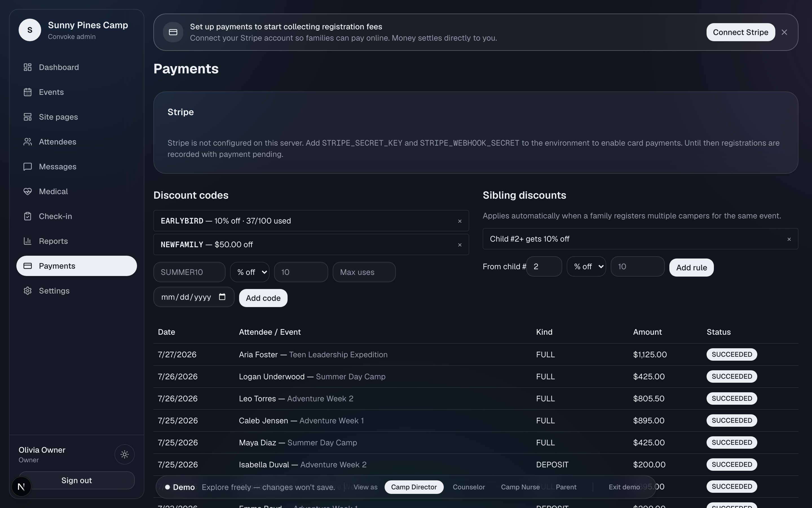Click the Status column header
This screenshot has width=812, height=508.
point(718,332)
